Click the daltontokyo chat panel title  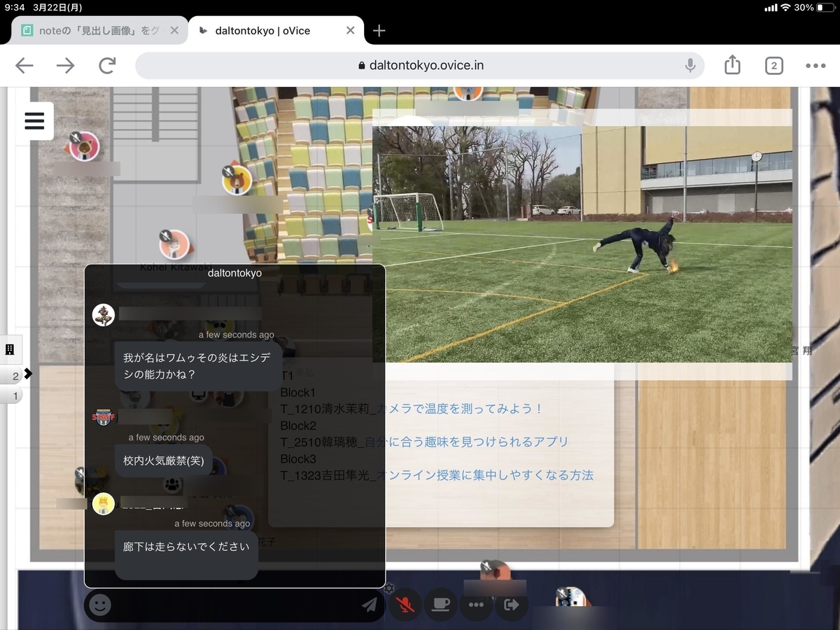point(234,273)
